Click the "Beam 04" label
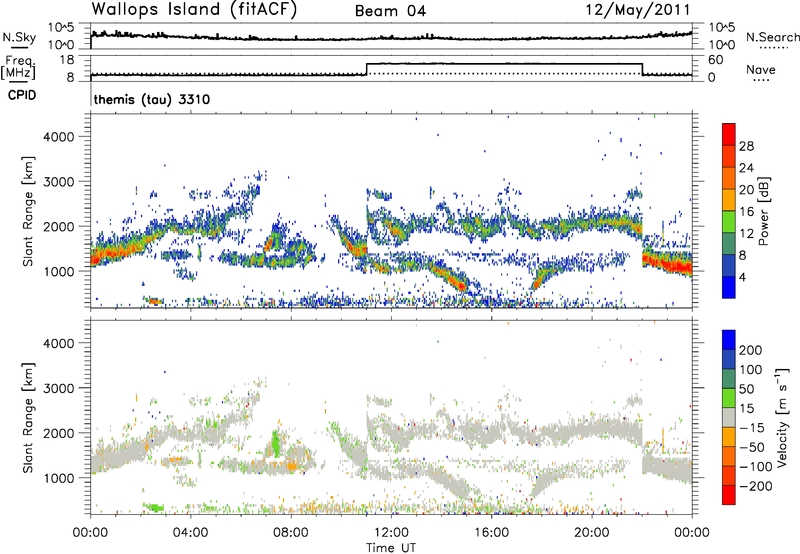 point(390,11)
